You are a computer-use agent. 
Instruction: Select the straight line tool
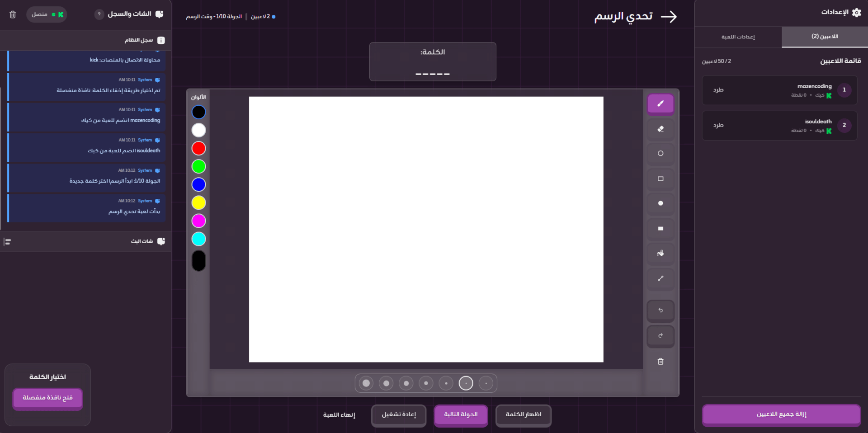(x=660, y=279)
